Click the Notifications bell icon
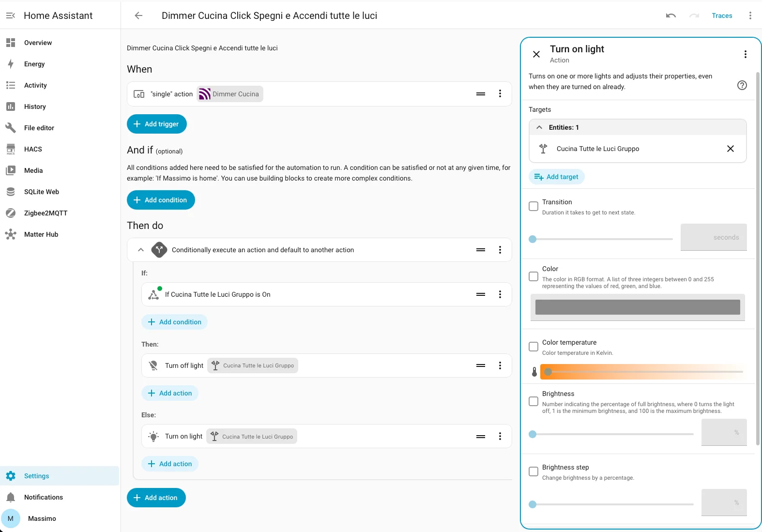The width and height of the screenshot is (762, 532). (x=11, y=497)
